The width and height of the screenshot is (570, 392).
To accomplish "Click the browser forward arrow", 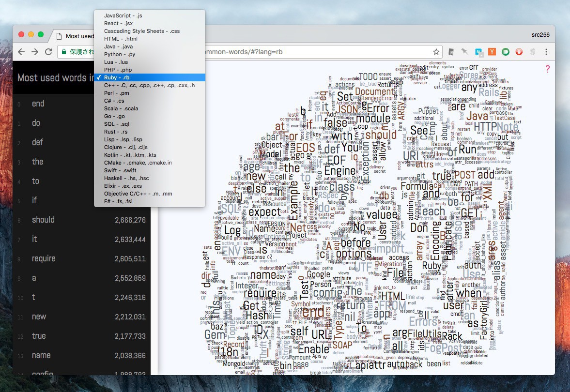I will pos(35,52).
